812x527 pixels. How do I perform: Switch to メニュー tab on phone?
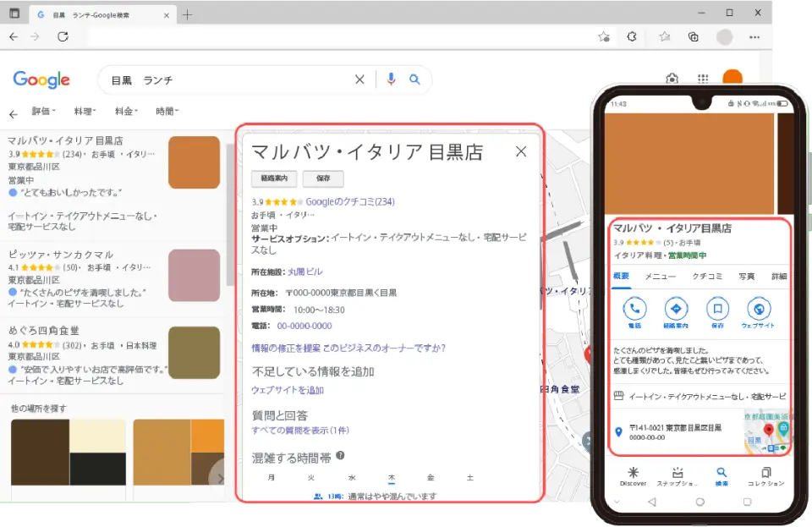tap(661, 277)
